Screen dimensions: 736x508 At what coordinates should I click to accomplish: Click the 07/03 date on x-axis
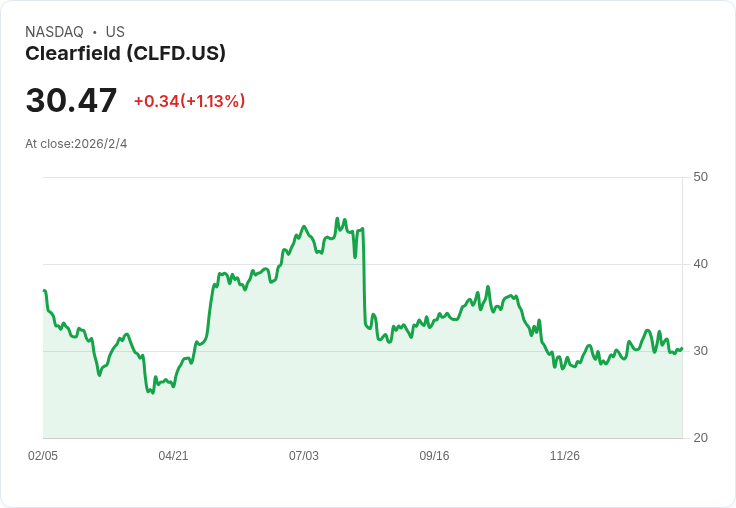tap(304, 456)
